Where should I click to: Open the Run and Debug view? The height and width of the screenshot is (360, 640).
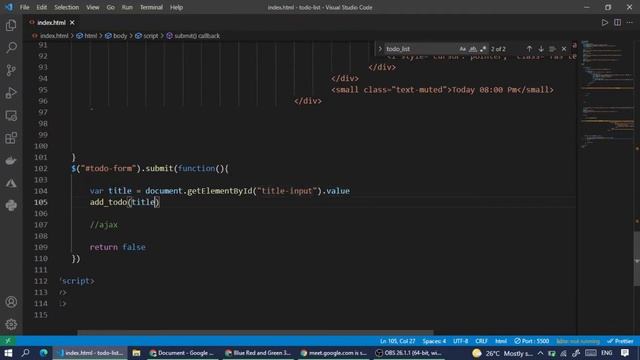pos(11,93)
